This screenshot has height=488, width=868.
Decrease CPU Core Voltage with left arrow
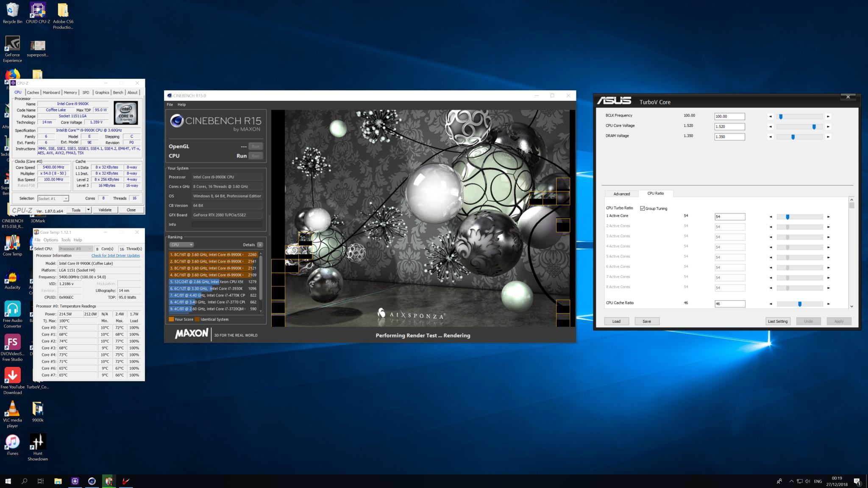coord(771,127)
